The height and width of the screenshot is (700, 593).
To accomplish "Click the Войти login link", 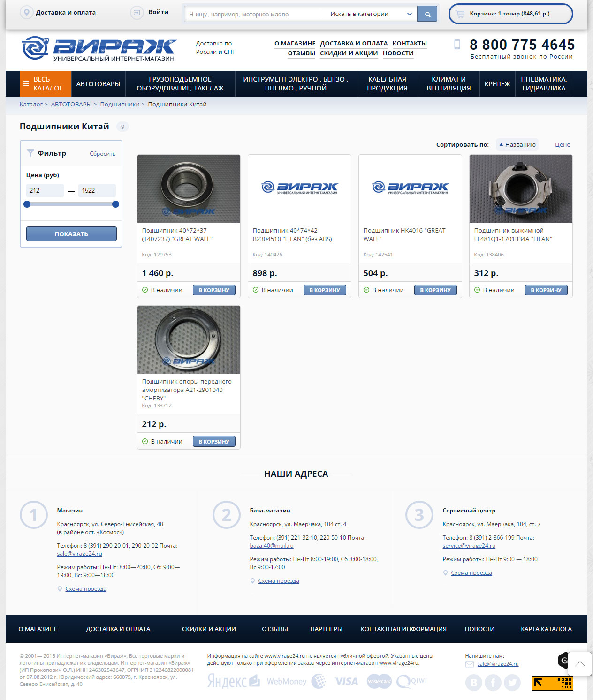I will click(x=158, y=12).
